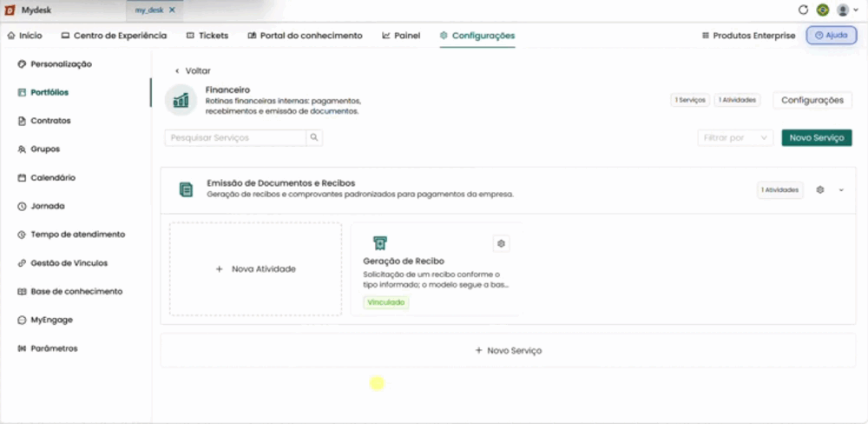Click the Ajuda help button
The image size is (868, 424).
coord(831,35)
